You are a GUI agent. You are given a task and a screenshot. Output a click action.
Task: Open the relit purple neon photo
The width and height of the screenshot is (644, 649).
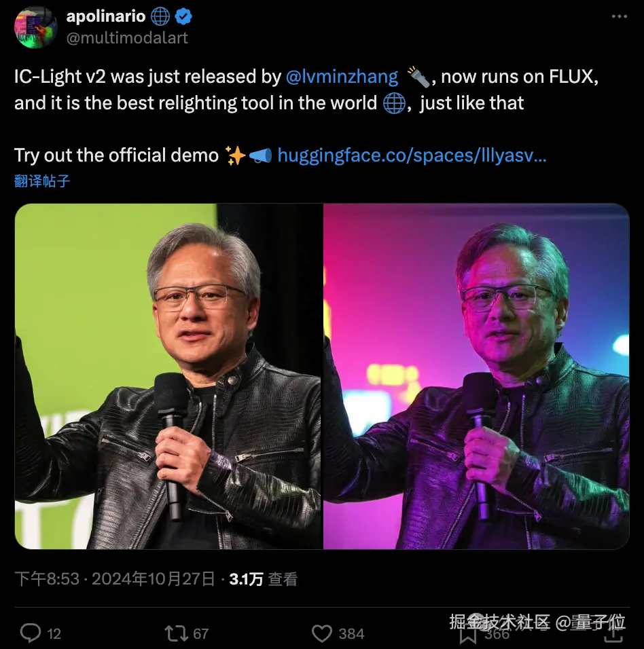[477, 376]
